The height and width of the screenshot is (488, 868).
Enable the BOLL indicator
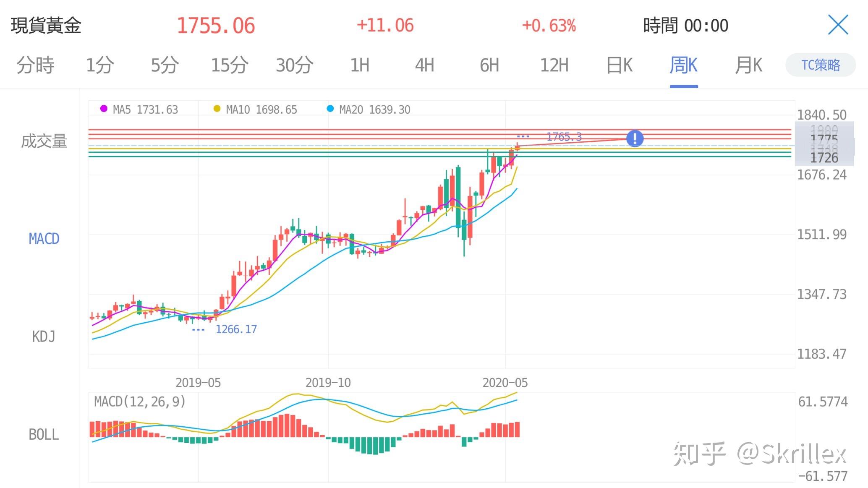click(x=44, y=434)
